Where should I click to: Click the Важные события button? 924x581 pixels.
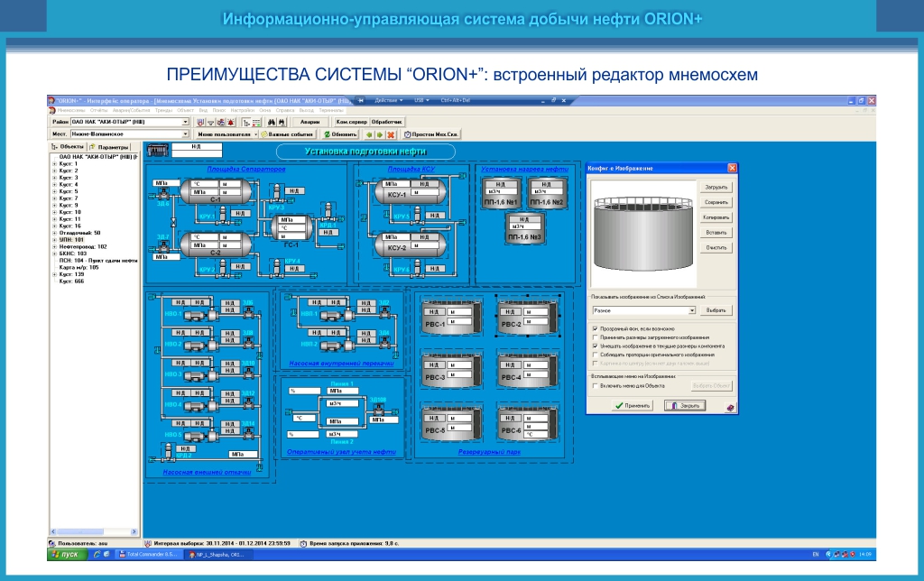[286, 134]
